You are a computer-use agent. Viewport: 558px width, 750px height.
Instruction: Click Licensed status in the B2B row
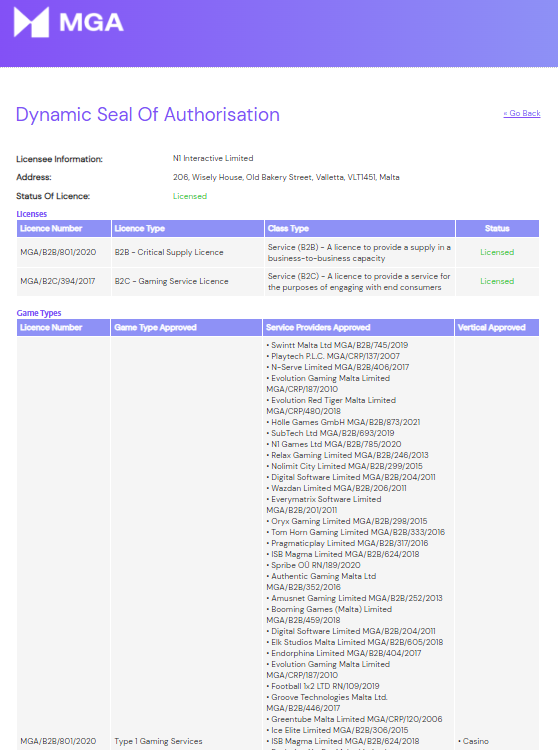pyautogui.click(x=497, y=252)
